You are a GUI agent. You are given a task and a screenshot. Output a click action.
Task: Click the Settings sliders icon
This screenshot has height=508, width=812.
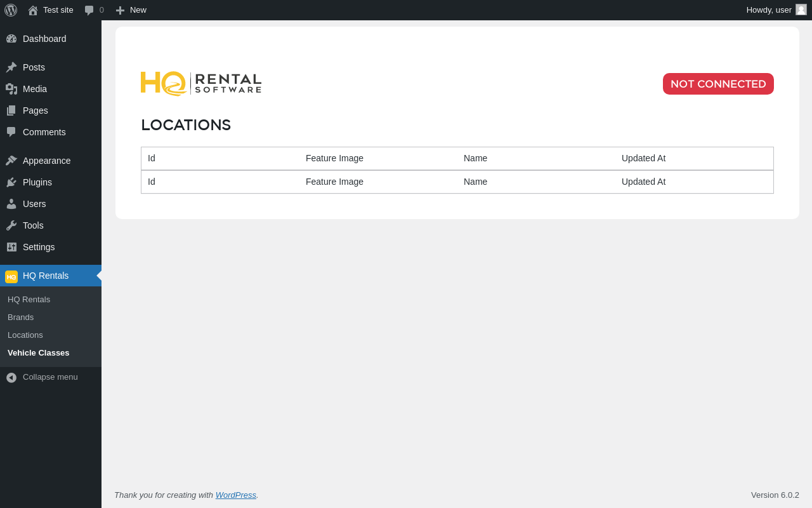[11, 247]
